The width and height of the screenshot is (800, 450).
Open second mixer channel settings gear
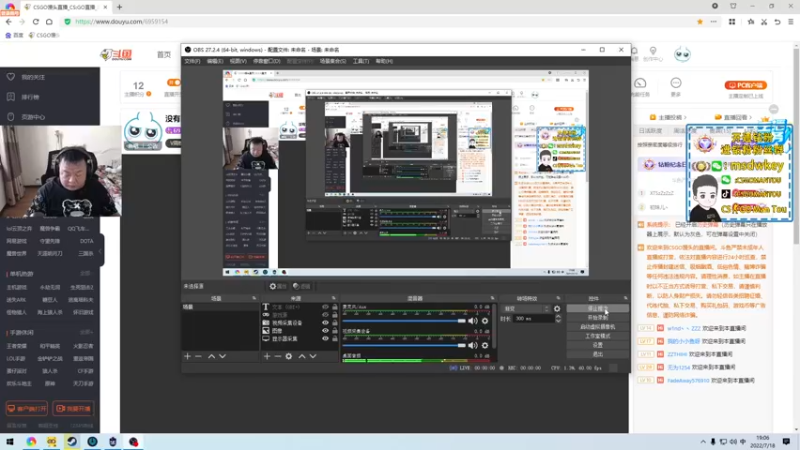click(x=485, y=345)
